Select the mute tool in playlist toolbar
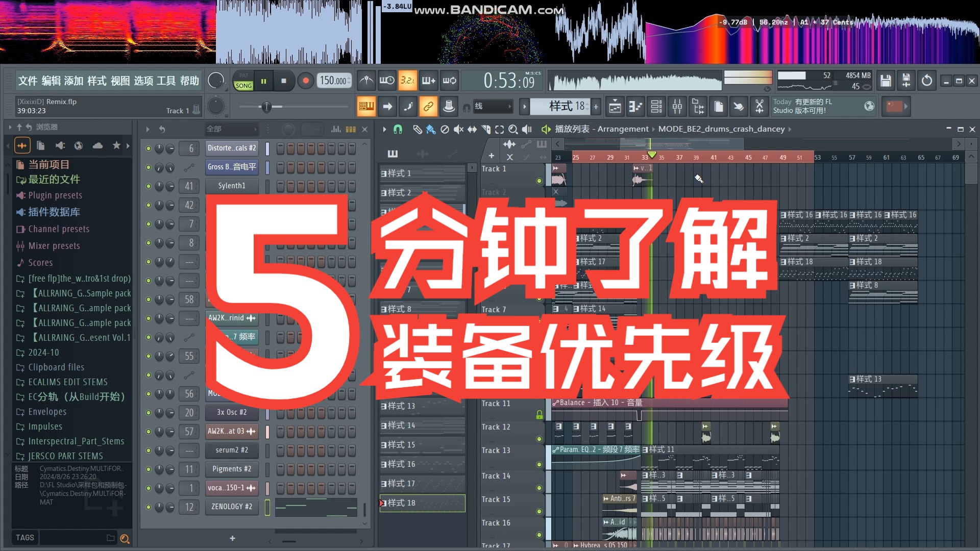Image resolution: width=980 pixels, height=551 pixels. pyautogui.click(x=458, y=130)
